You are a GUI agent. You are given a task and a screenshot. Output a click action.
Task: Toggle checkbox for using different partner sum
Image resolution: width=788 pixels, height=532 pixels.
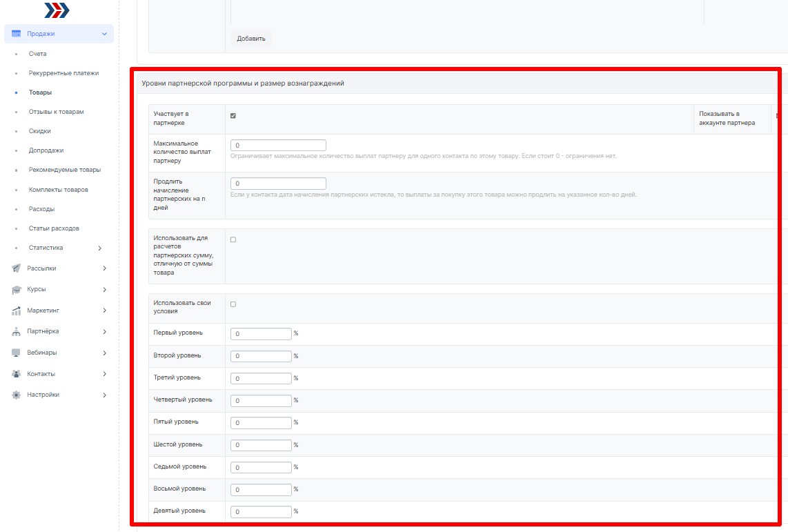233,240
